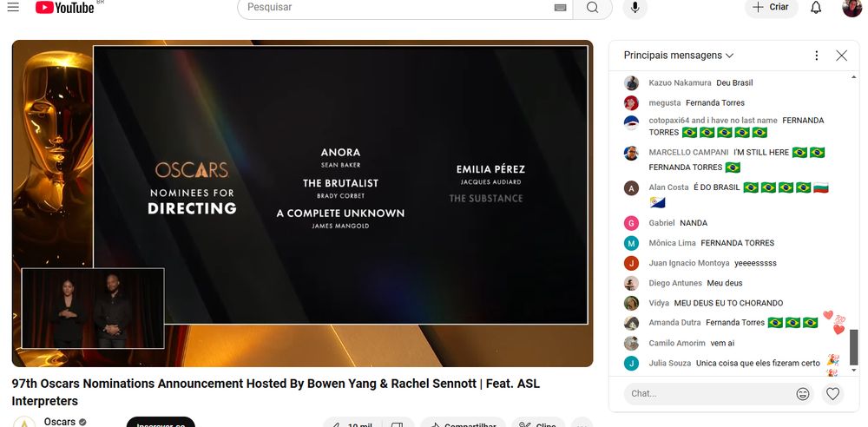Click the "Deu Brasil" chat message
The height and width of the screenshot is (427, 868).
734,83
